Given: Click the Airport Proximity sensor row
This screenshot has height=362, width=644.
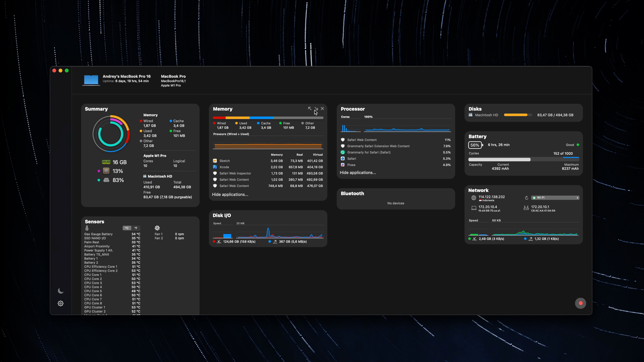Looking at the screenshot, I should click(x=112, y=246).
